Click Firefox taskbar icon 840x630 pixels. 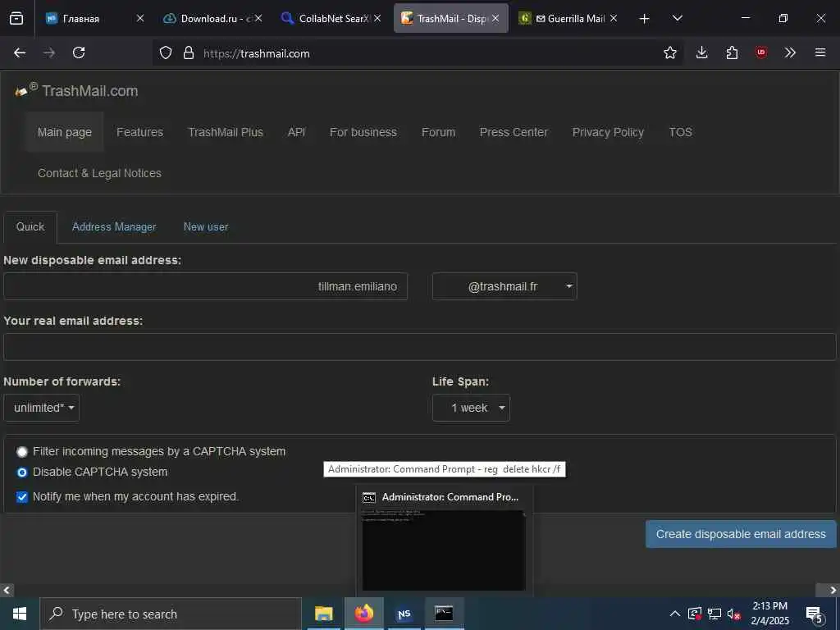363,614
